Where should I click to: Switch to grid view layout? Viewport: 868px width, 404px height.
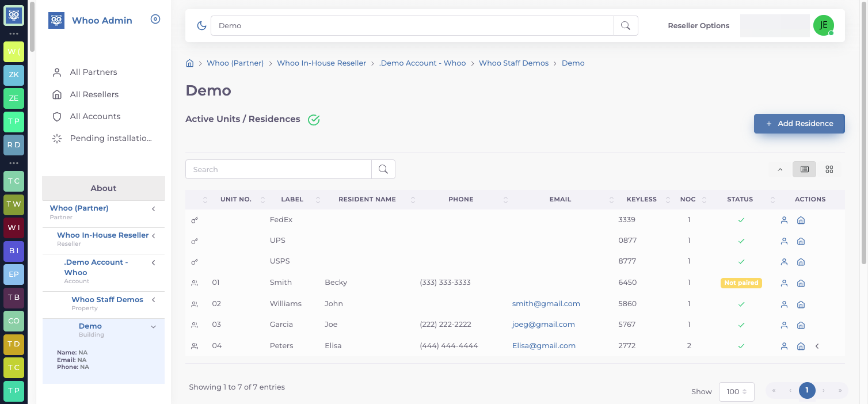(829, 169)
